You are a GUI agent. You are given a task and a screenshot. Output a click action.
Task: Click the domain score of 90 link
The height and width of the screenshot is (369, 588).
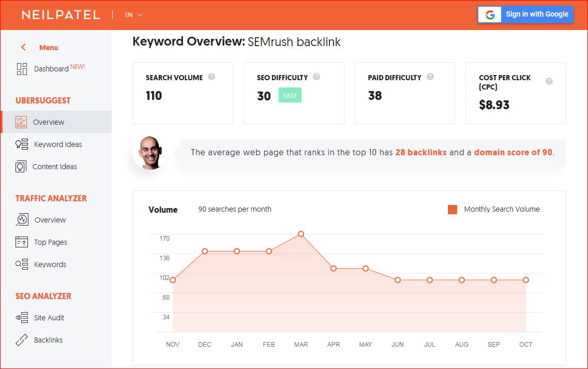click(x=513, y=152)
